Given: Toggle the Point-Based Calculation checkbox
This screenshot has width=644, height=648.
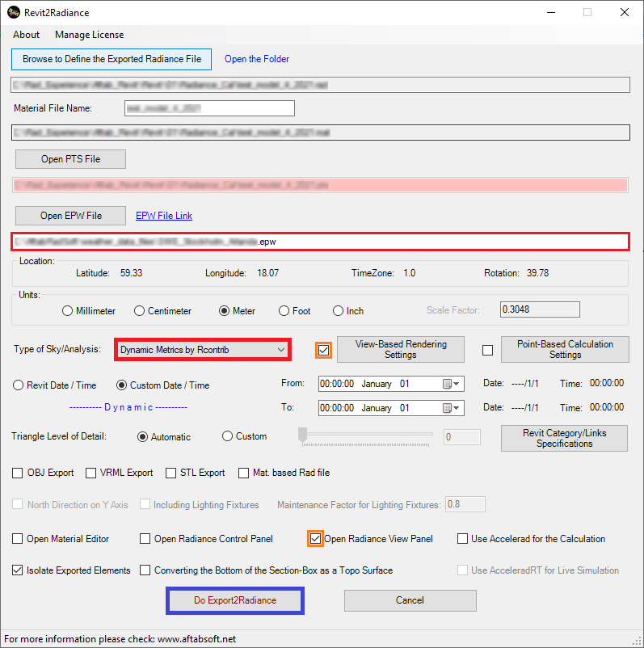Looking at the screenshot, I should [x=488, y=351].
